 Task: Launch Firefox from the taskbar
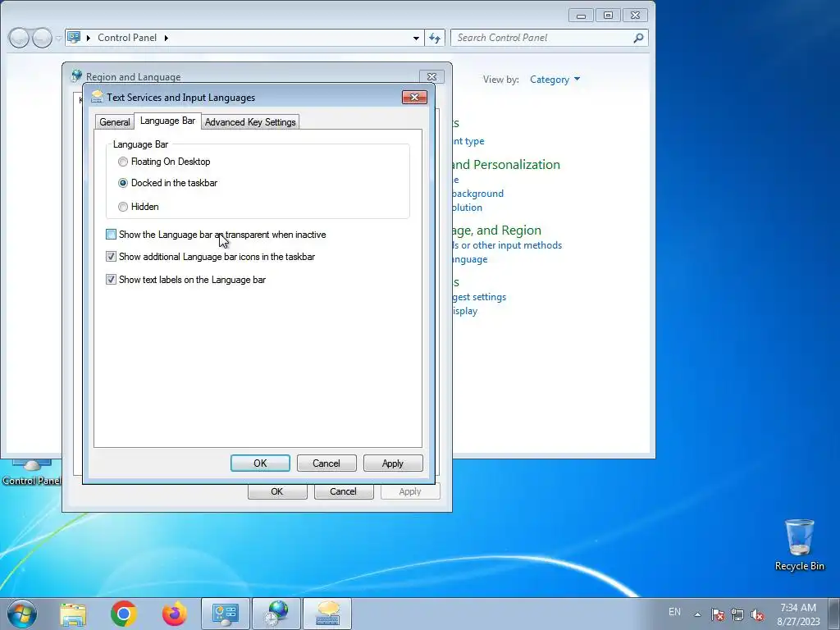(x=174, y=614)
